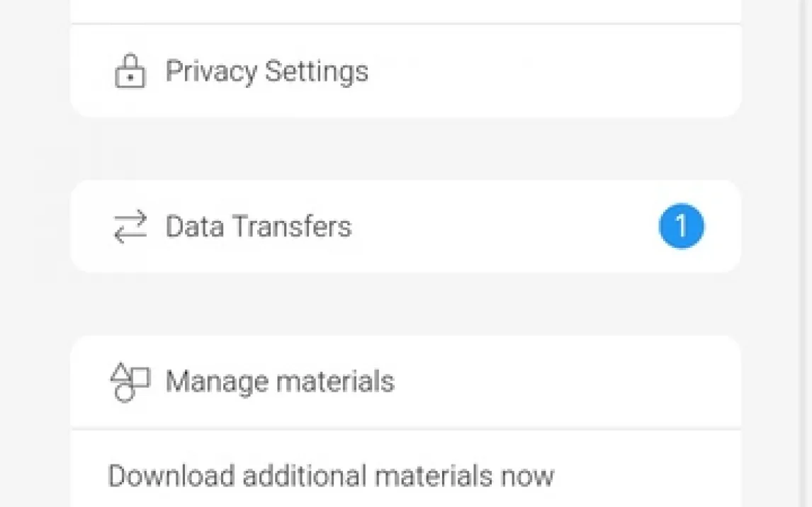Open Manage materials
The width and height of the screenshot is (812, 507).
pos(279,382)
